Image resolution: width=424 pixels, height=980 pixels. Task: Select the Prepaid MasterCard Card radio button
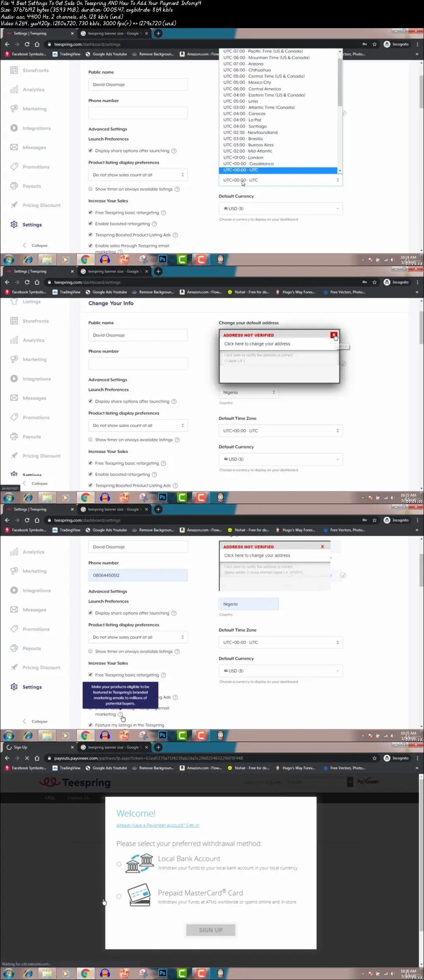(119, 896)
